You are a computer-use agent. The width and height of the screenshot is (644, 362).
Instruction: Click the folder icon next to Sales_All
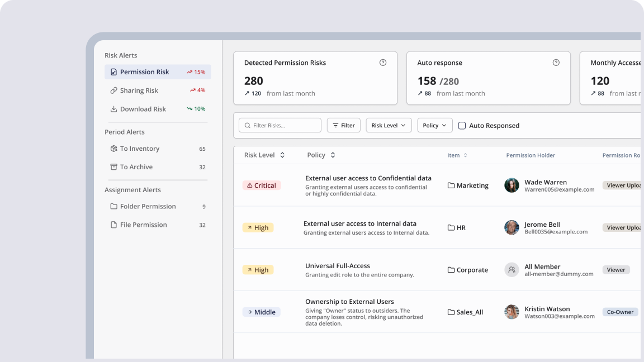451,312
